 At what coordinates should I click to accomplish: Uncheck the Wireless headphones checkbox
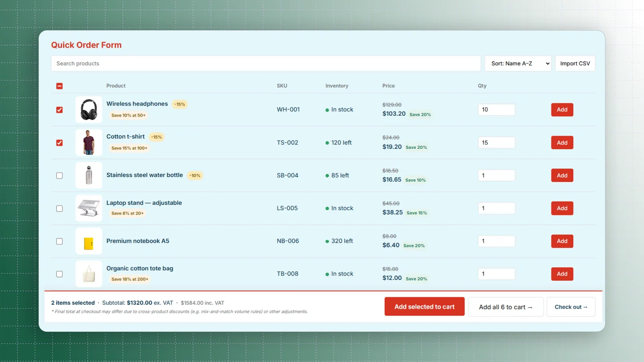(59, 110)
